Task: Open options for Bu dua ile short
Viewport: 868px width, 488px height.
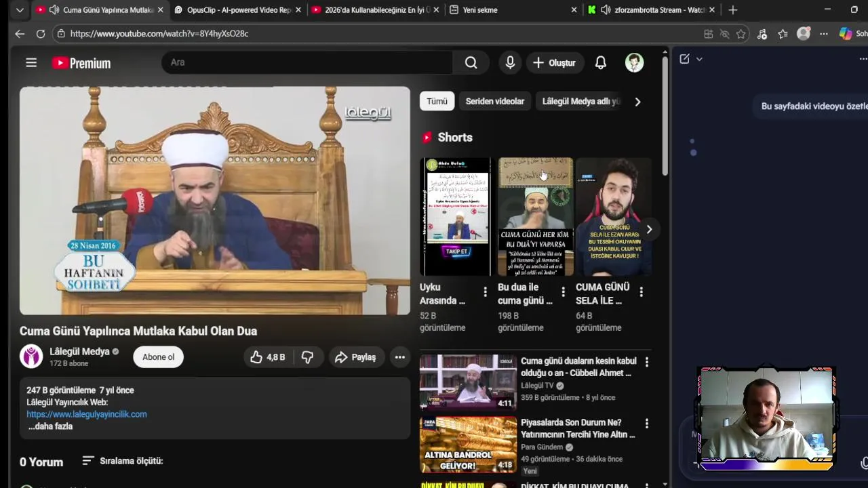Action: (x=563, y=291)
